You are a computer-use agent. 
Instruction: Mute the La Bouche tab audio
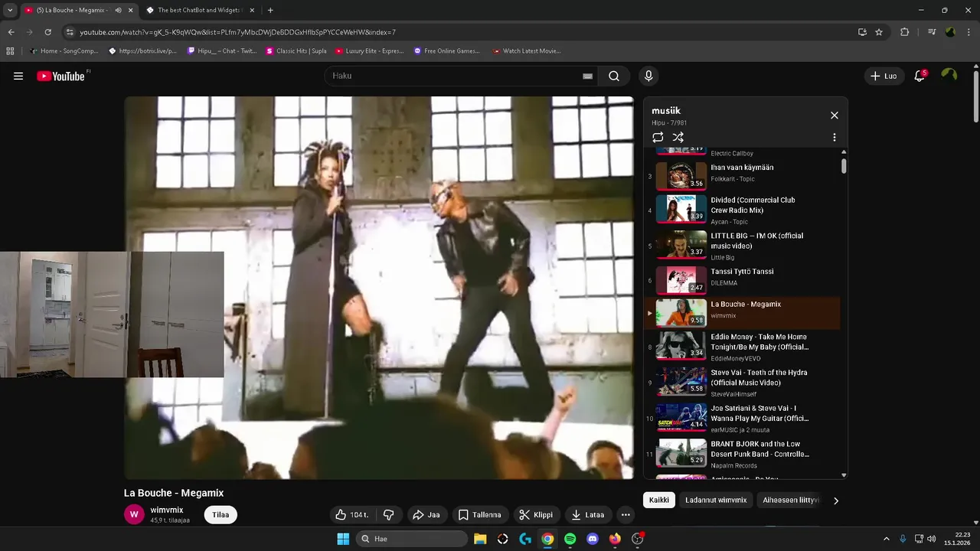(118, 10)
